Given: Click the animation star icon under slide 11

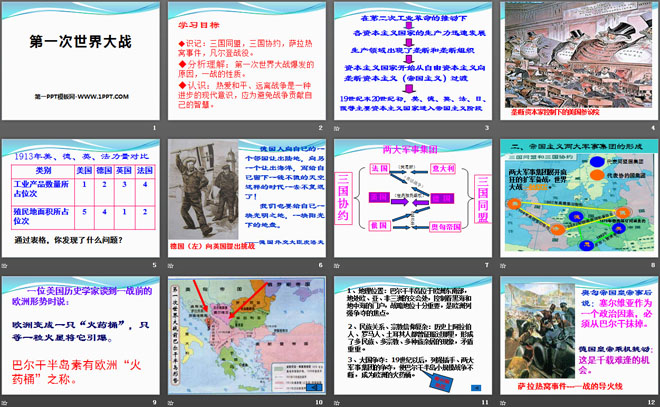Looking at the screenshot, I should coord(337,402).
